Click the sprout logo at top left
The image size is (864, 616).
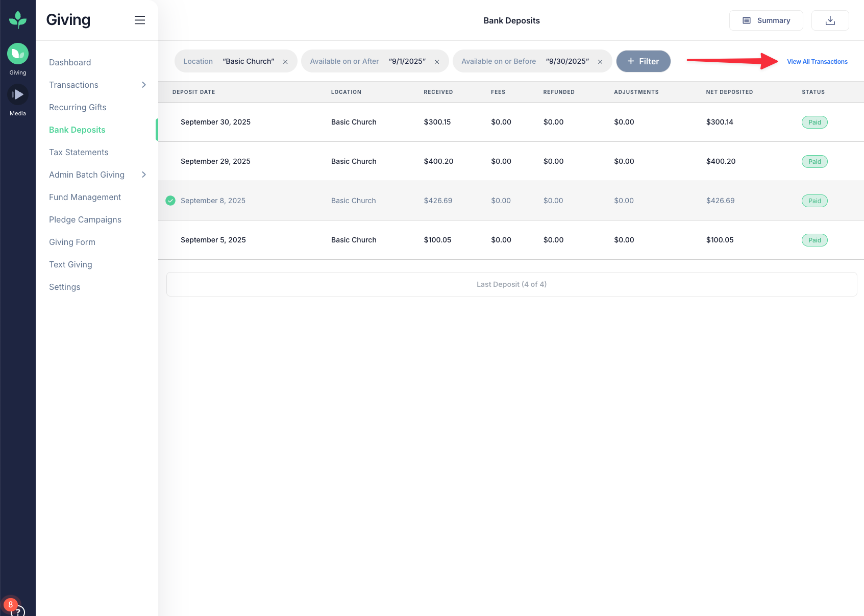pos(18,19)
